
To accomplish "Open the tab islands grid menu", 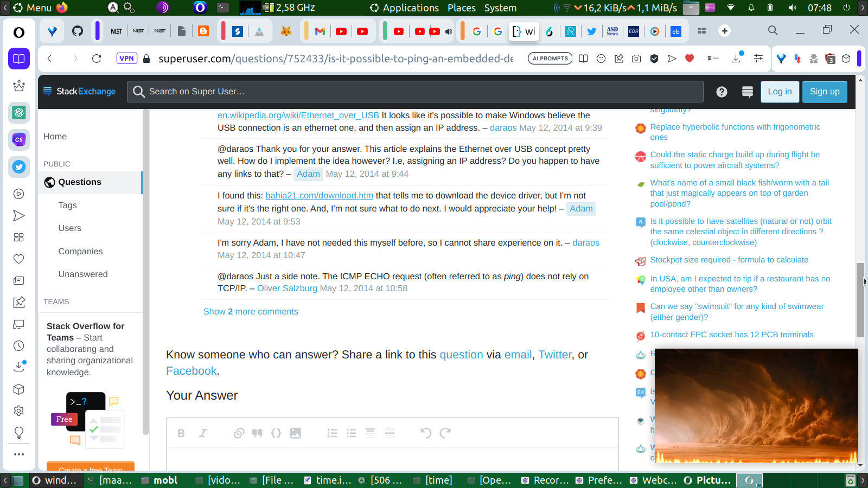I will 701,31.
